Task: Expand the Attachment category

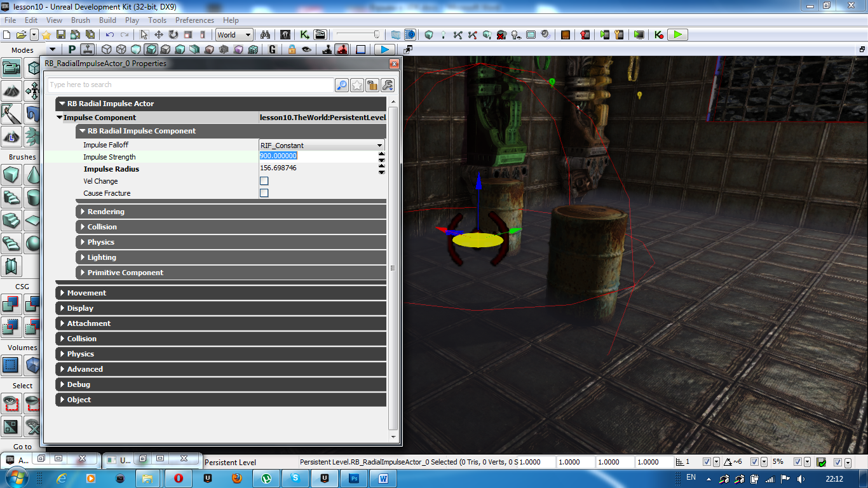Action: pos(220,323)
